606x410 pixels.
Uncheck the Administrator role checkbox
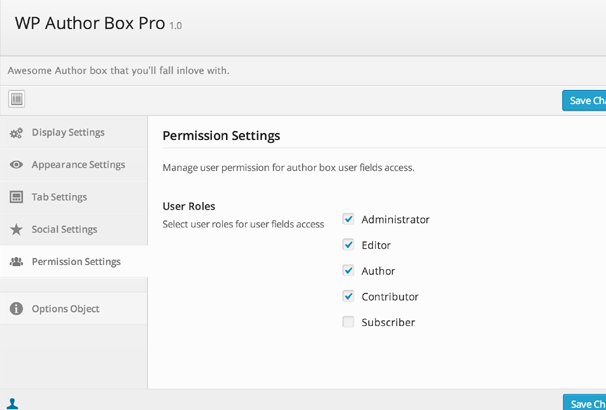(x=348, y=219)
